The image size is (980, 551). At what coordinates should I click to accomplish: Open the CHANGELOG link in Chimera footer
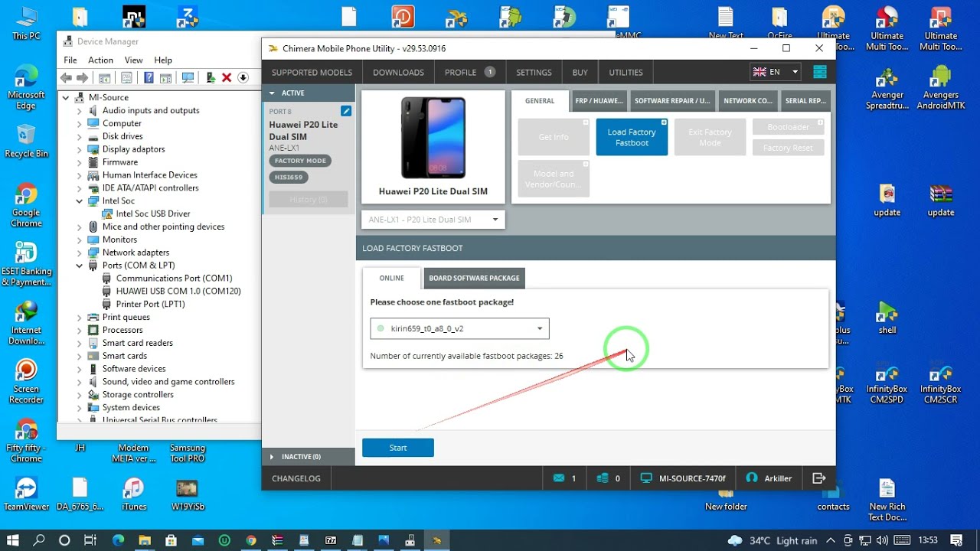pyautogui.click(x=296, y=478)
